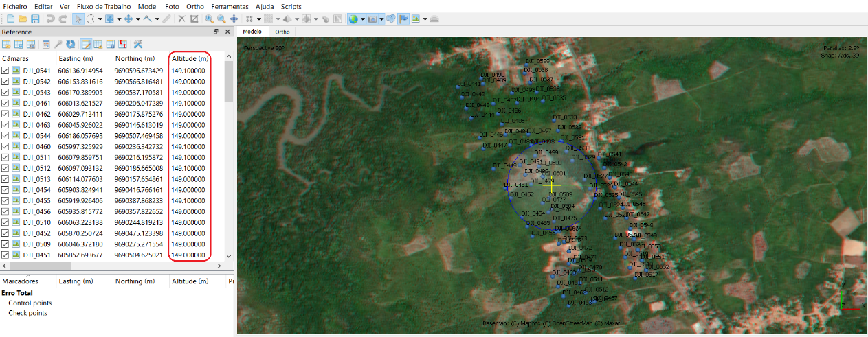Switch to the Ortho view tab
Screen dimensions: 868x337
coord(282,32)
